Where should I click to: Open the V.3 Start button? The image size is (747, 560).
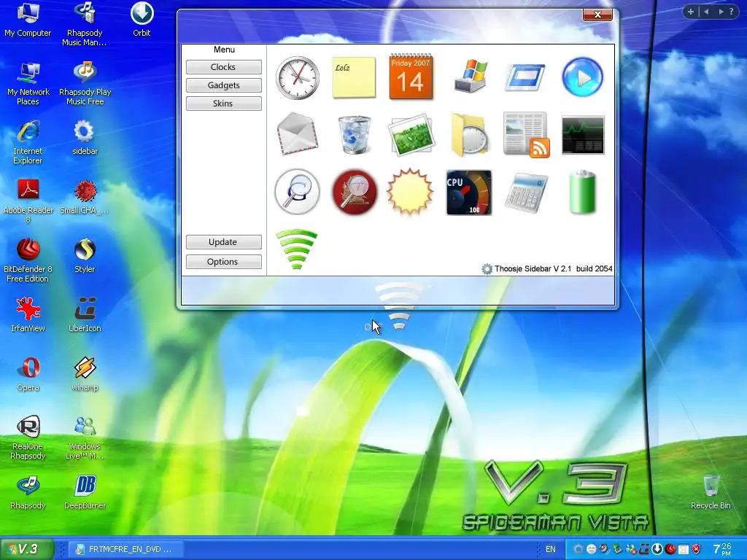click(x=27, y=548)
